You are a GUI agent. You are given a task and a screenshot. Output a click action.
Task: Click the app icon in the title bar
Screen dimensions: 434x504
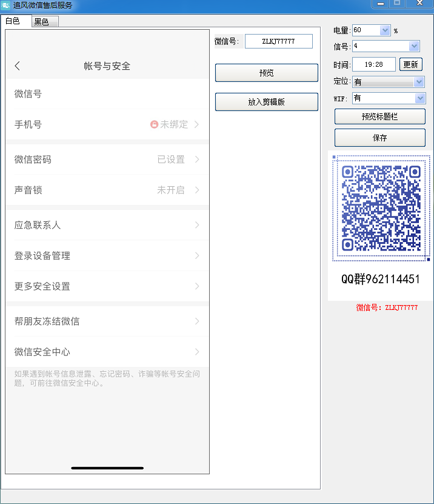(5, 5)
